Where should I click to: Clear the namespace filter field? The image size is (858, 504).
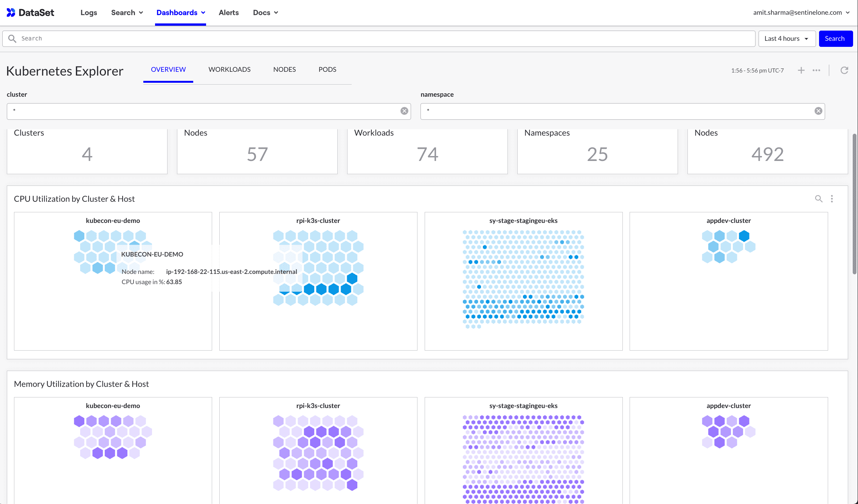point(818,111)
